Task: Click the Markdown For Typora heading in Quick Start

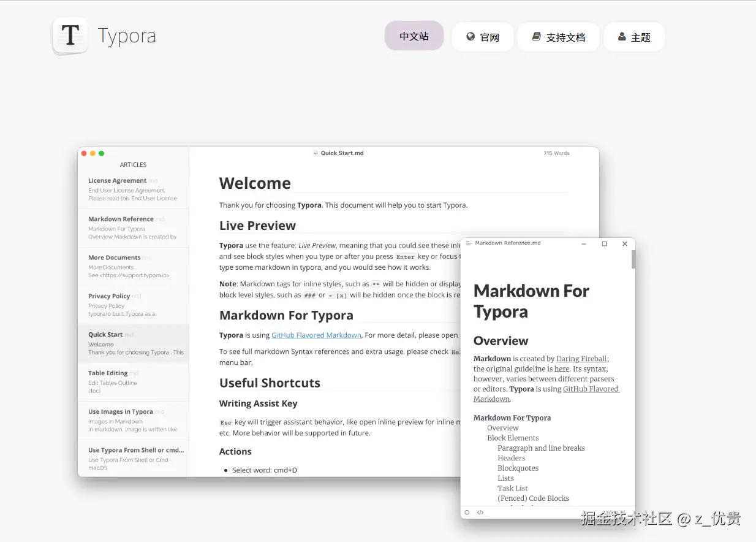Action: click(x=286, y=316)
